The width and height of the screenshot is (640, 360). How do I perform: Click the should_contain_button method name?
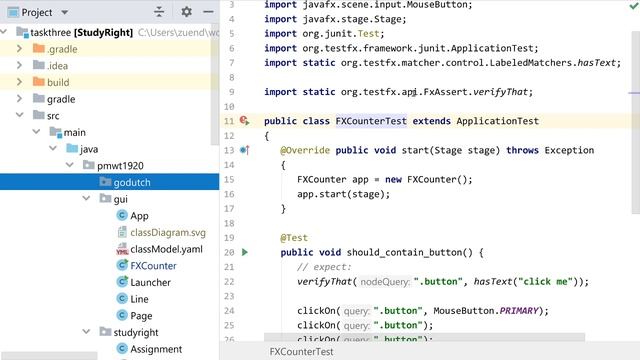click(404, 252)
